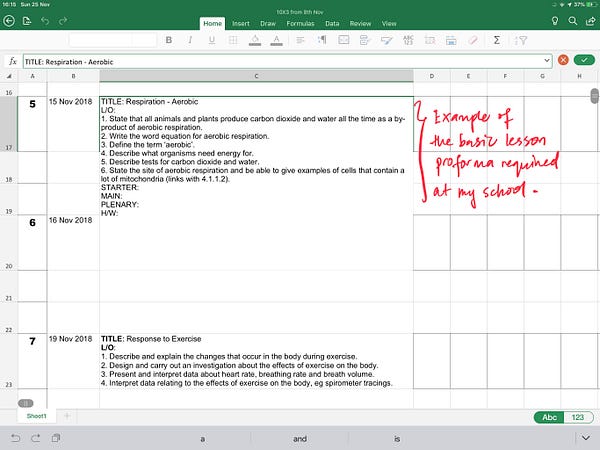
Task: Add a new sheet with plus
Action: pyautogui.click(x=67, y=416)
